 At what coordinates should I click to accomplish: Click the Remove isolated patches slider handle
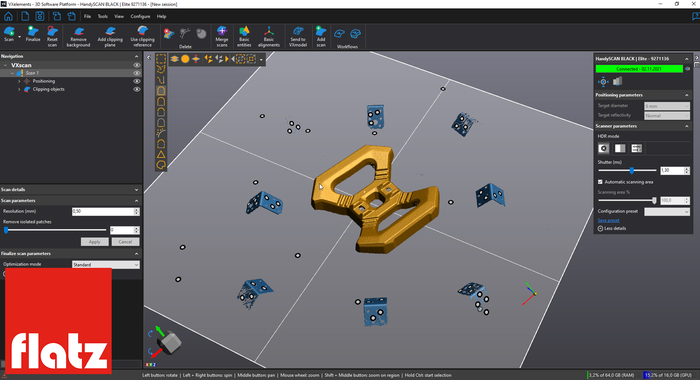(x=6, y=230)
